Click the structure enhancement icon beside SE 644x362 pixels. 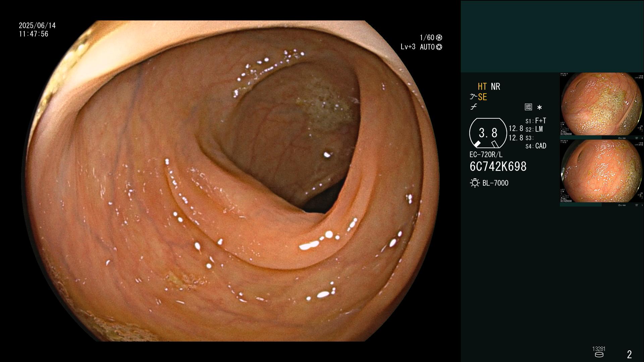click(473, 97)
